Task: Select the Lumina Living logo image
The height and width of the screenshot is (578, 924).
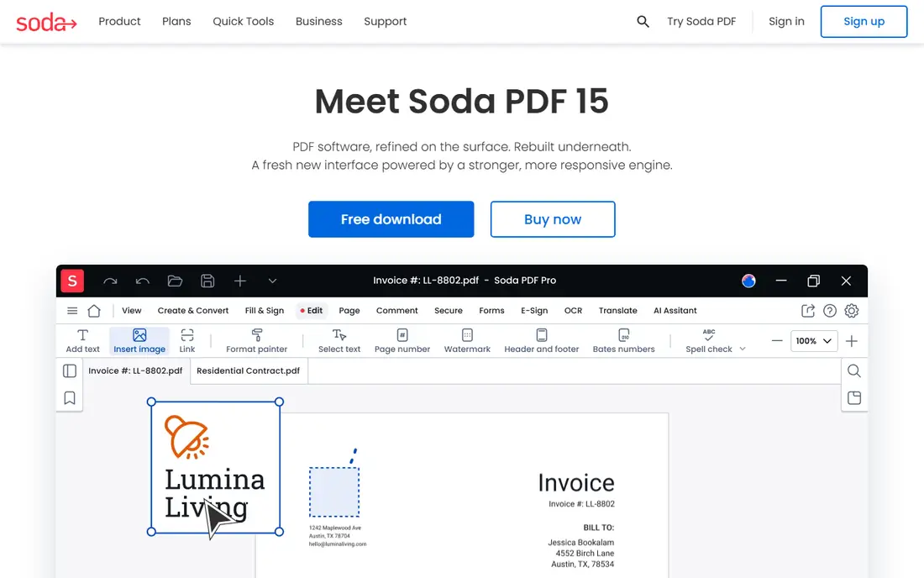Action: click(215, 466)
